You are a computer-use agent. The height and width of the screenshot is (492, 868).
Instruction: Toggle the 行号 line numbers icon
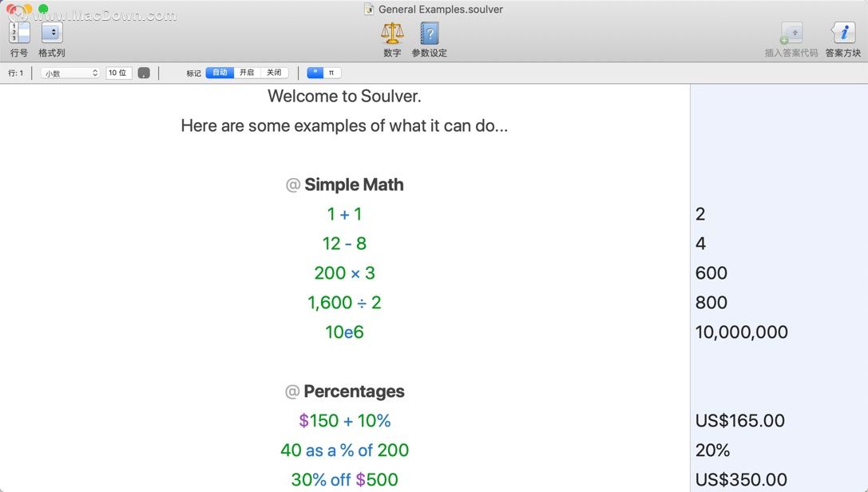[19, 33]
